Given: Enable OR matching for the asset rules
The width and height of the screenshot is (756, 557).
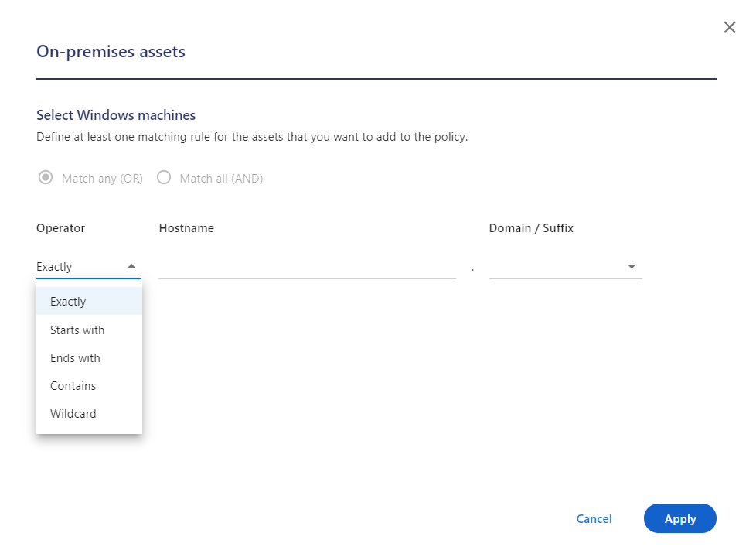Looking at the screenshot, I should click(45, 177).
